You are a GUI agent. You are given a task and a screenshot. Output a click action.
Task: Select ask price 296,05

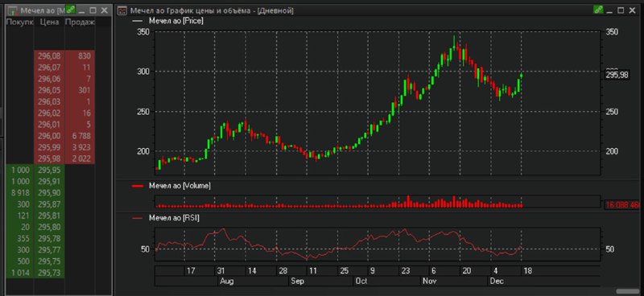click(x=49, y=90)
